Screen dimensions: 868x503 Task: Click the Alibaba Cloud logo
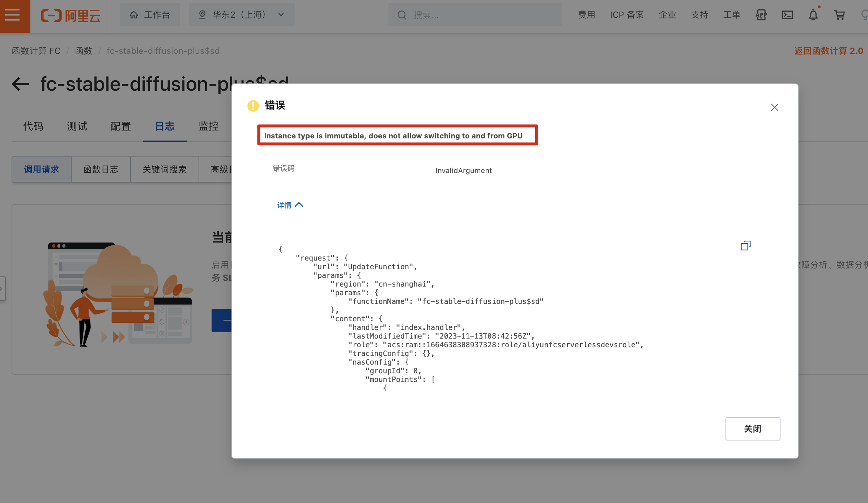[x=71, y=16]
